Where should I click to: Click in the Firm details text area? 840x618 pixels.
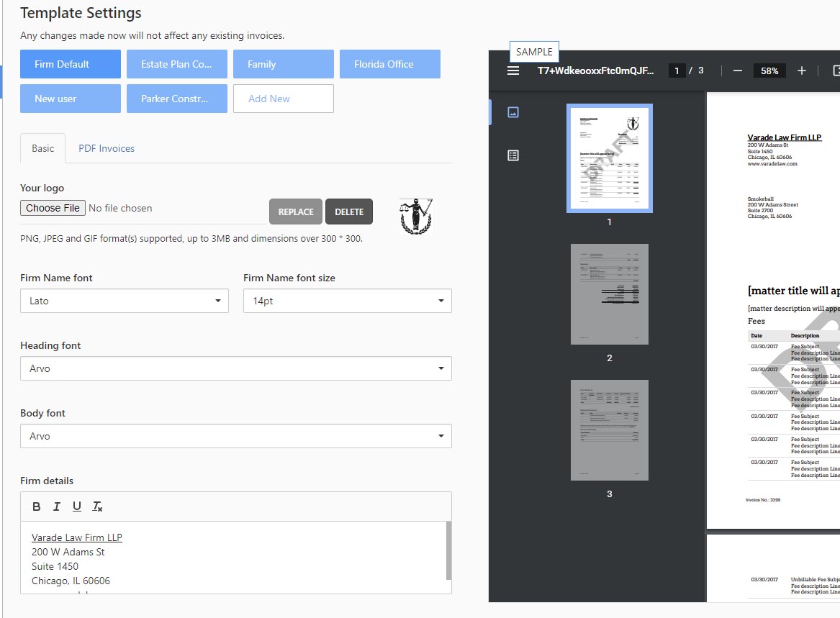233,557
